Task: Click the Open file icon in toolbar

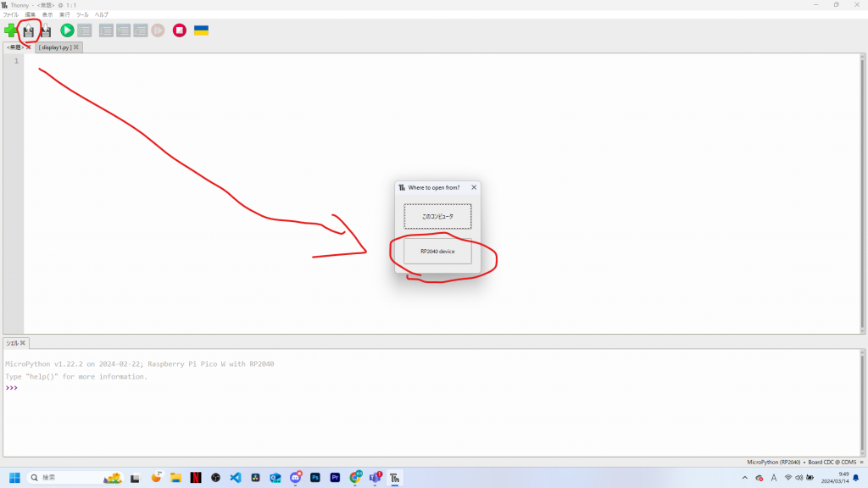Action: click(x=29, y=30)
